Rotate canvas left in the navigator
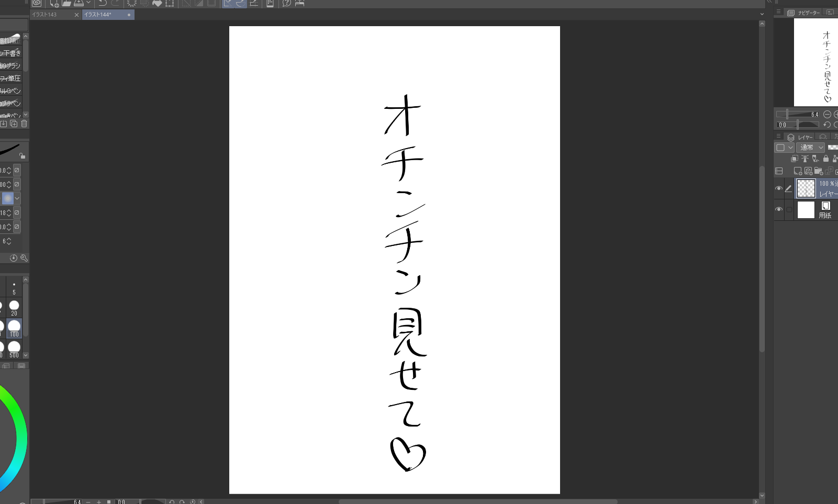 827,125
